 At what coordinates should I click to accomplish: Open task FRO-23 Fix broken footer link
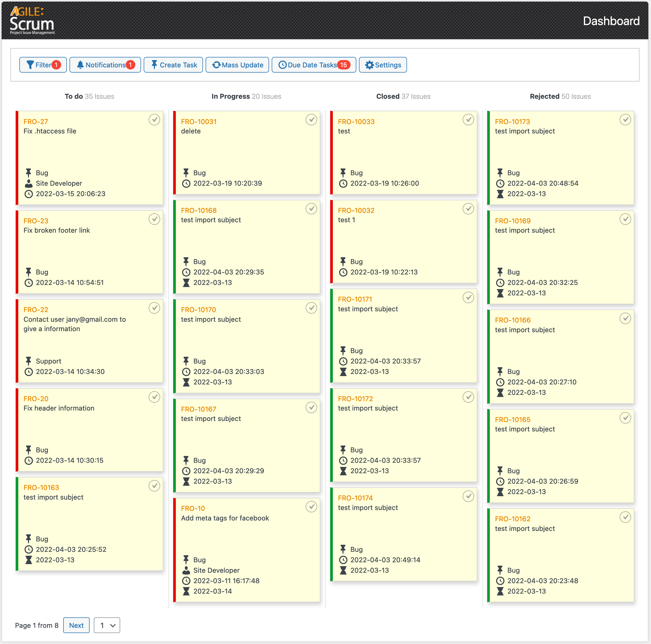[36, 221]
